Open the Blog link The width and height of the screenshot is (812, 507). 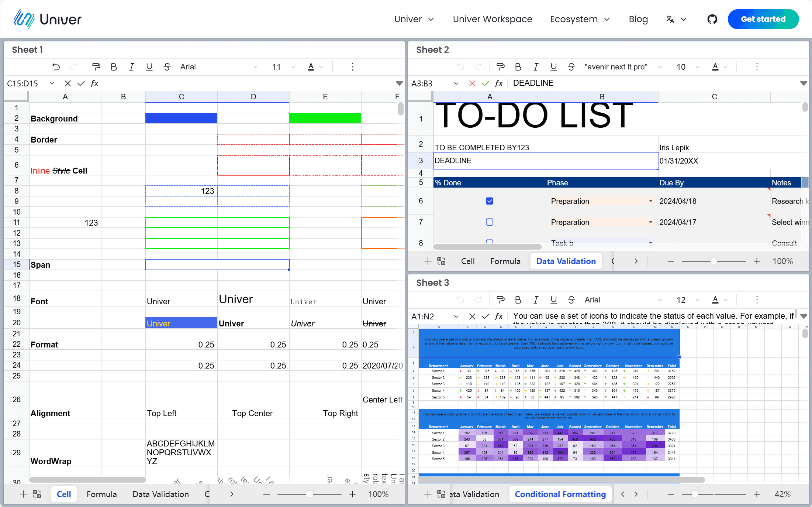pyautogui.click(x=638, y=19)
